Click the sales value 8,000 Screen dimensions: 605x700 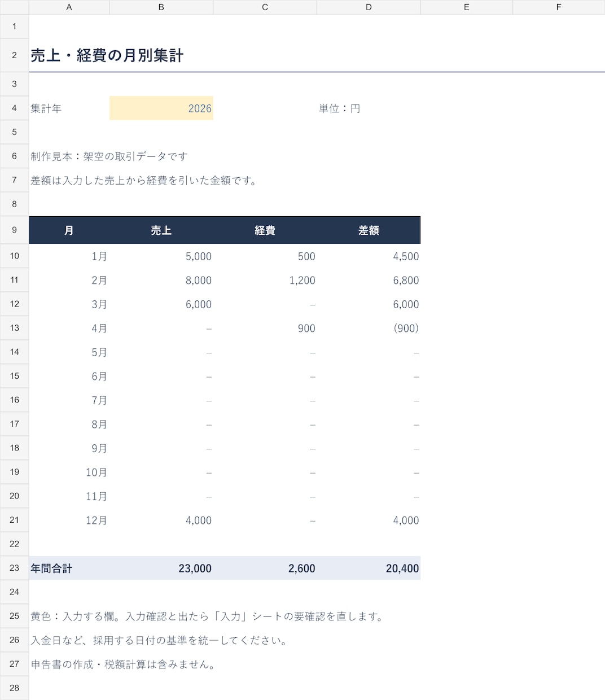click(161, 280)
